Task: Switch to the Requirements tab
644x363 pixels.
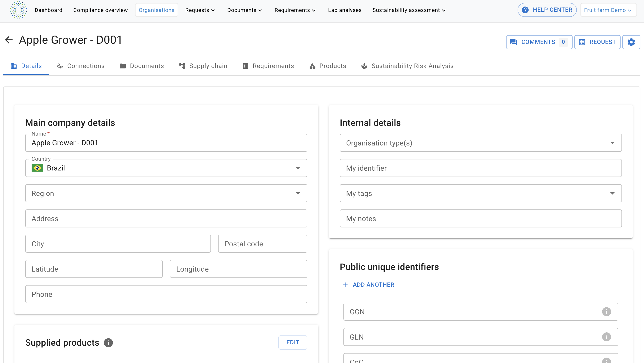Action: pyautogui.click(x=268, y=66)
